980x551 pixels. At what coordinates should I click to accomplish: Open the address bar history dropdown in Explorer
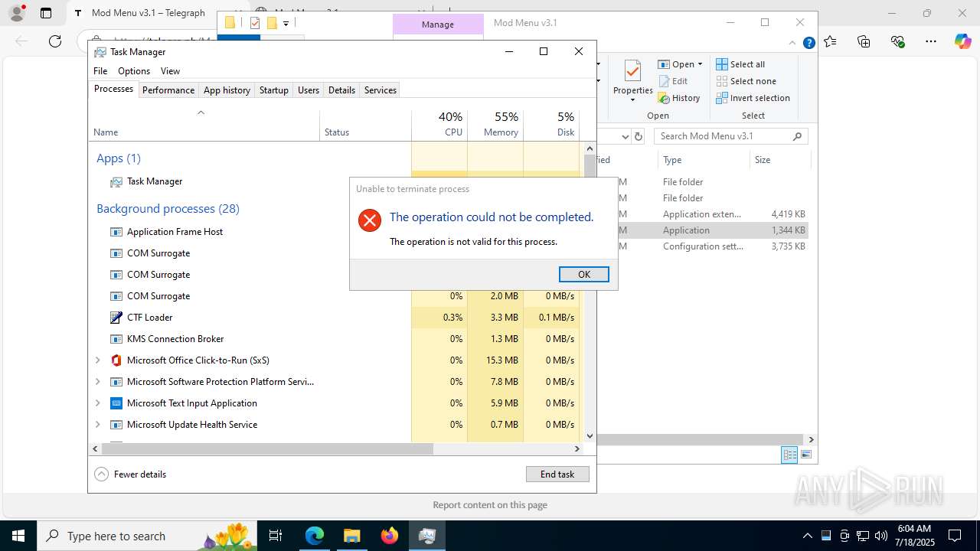pos(625,136)
